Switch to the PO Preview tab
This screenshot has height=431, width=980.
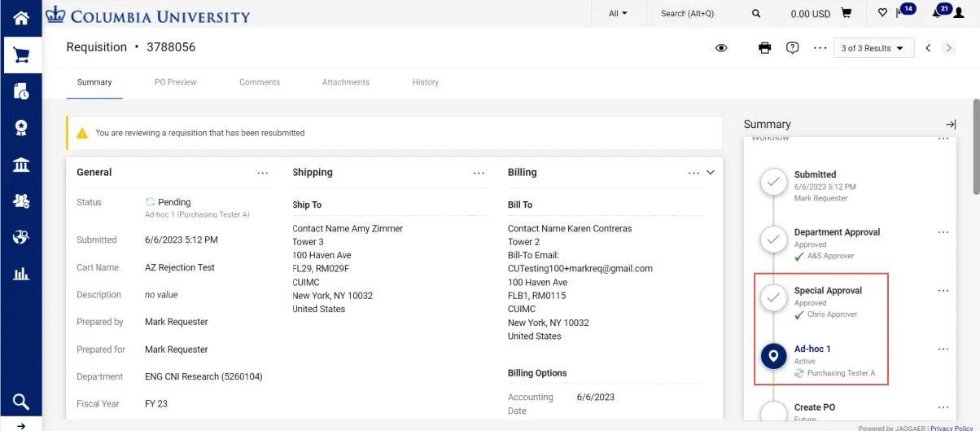click(x=176, y=82)
